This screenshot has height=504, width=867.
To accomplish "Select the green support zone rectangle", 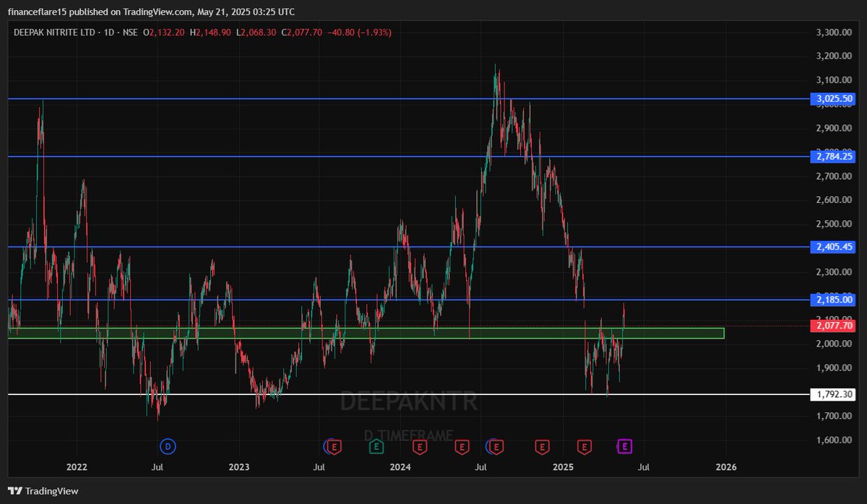I will pos(366,333).
